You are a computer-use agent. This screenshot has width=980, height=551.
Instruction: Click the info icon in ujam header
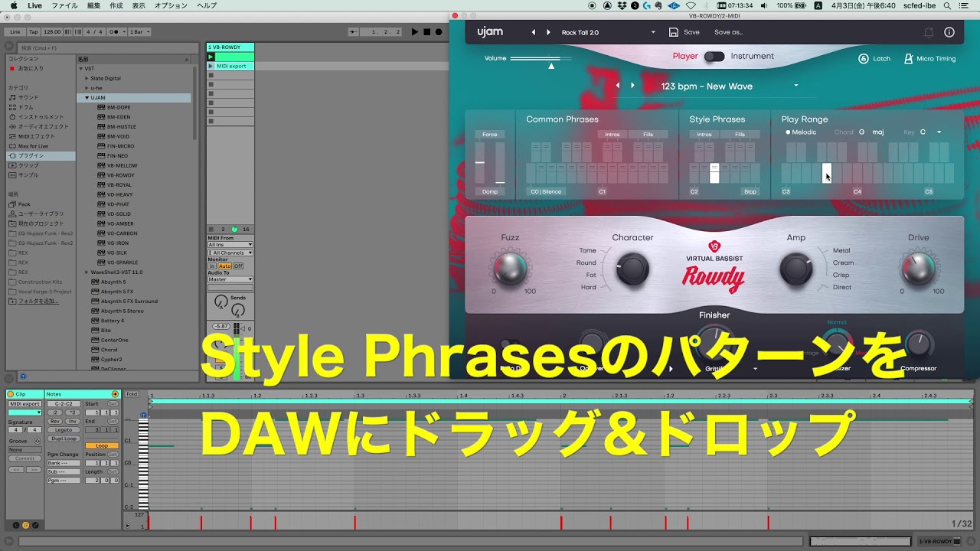click(949, 32)
